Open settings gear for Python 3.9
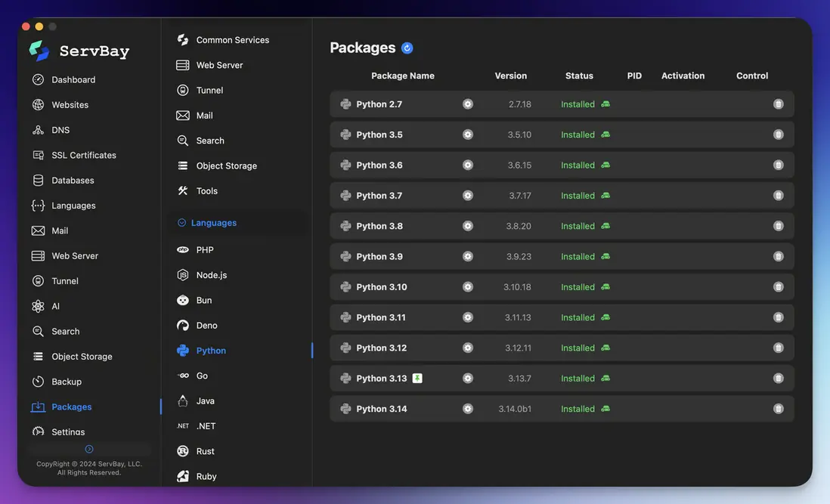This screenshot has height=504, width=830. click(468, 256)
